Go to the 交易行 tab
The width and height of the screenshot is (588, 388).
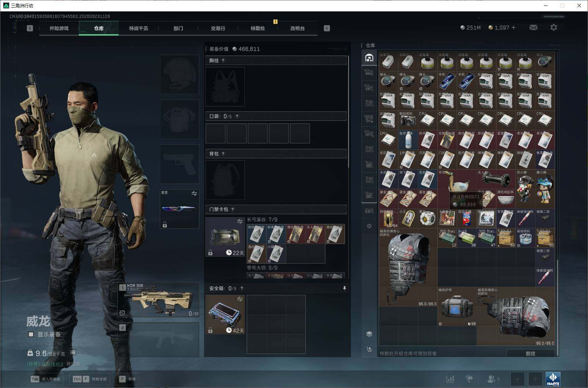(x=218, y=28)
